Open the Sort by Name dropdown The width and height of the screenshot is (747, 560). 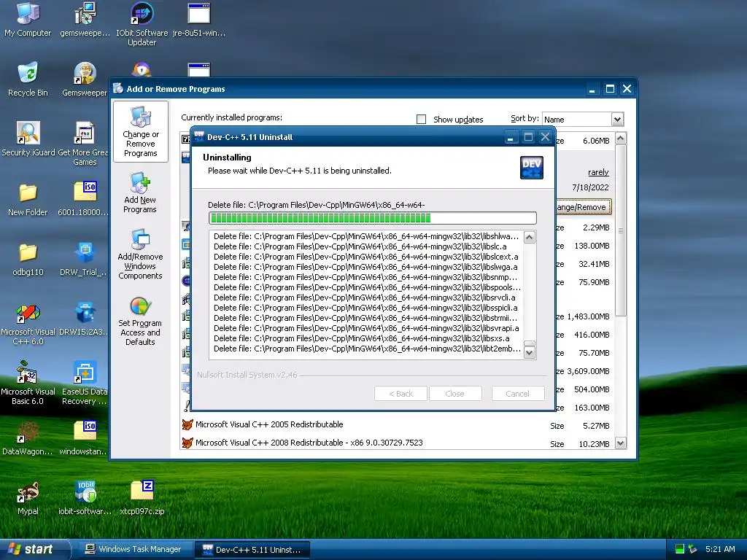[617, 119]
